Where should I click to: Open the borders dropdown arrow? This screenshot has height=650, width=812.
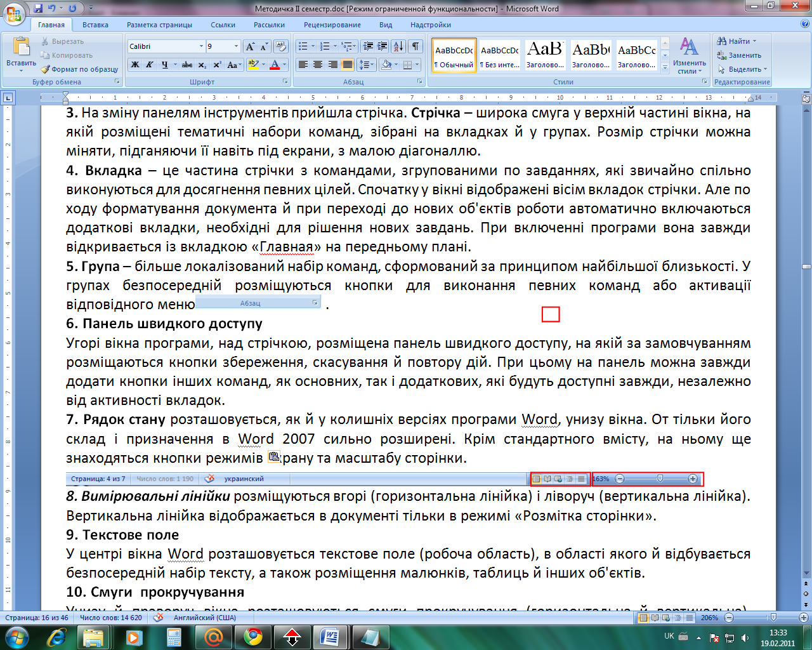coord(417,65)
